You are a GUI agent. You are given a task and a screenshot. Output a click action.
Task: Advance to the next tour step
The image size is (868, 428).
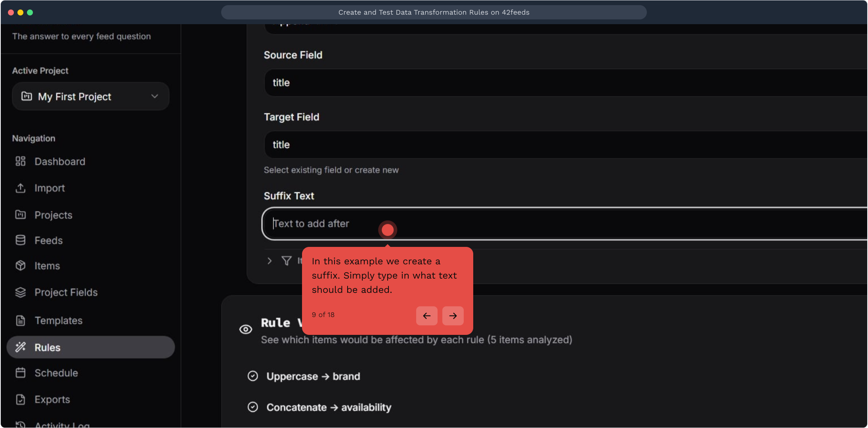tap(453, 316)
